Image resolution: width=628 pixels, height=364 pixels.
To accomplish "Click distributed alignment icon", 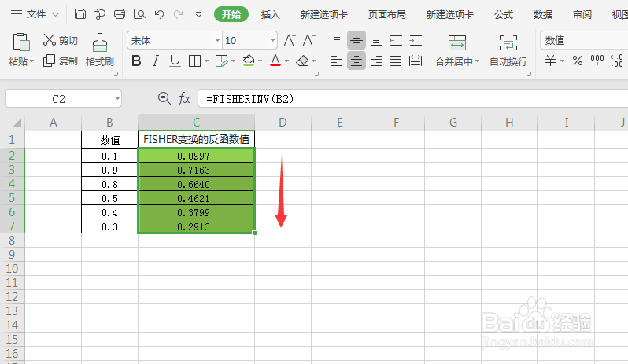I will pyautogui.click(x=416, y=61).
